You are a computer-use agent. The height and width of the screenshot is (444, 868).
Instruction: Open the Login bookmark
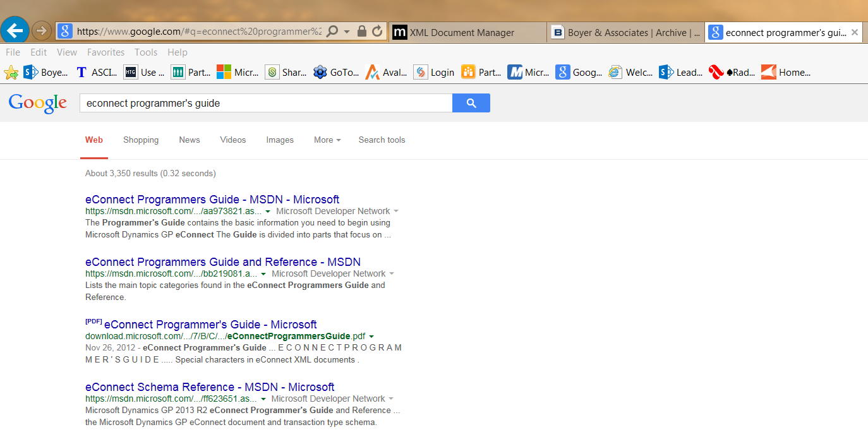click(434, 73)
